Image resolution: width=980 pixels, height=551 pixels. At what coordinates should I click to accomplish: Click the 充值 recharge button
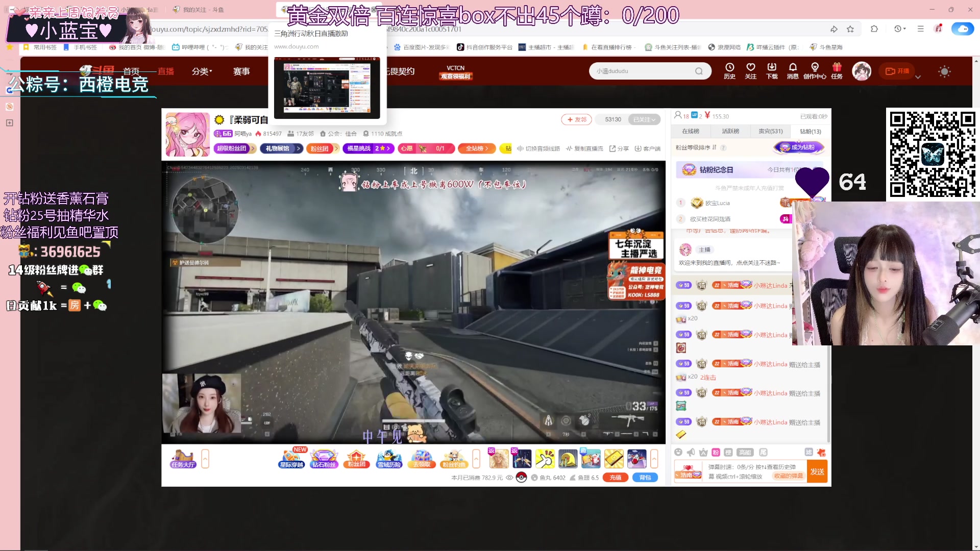click(x=616, y=478)
